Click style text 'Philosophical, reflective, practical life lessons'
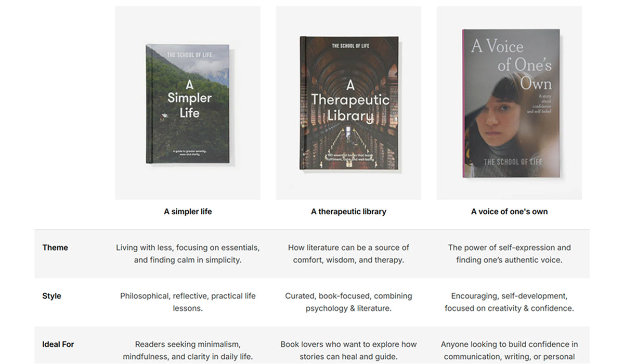Viewport: 624px width, 364px height. click(188, 302)
